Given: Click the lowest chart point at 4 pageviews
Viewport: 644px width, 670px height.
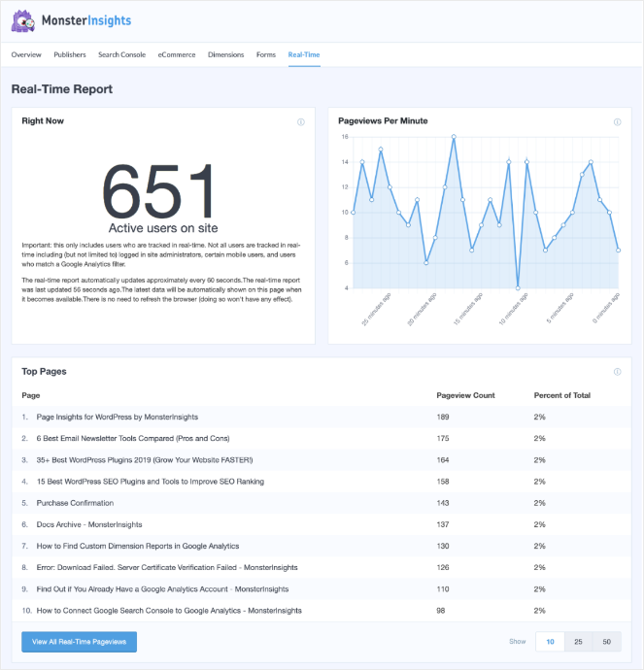Looking at the screenshot, I should [518, 288].
